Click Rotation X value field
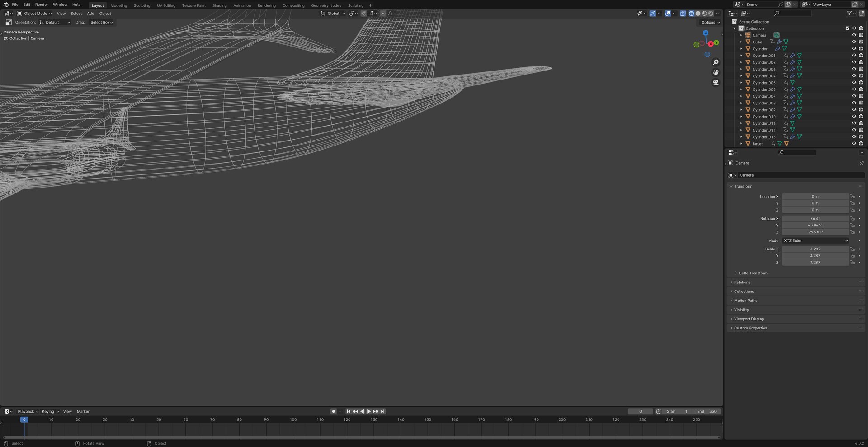The width and height of the screenshot is (868, 447). coord(815,219)
